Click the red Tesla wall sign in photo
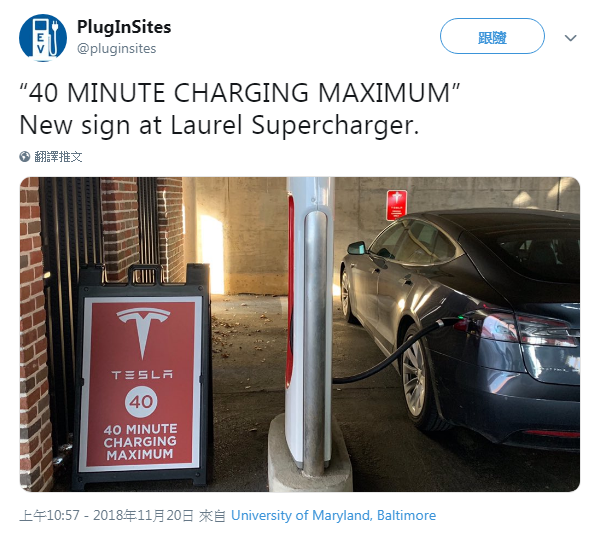 (396, 205)
